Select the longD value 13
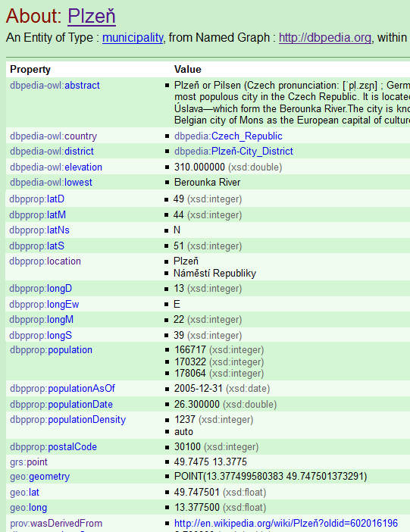The height and width of the screenshot is (532, 410). coord(179,289)
